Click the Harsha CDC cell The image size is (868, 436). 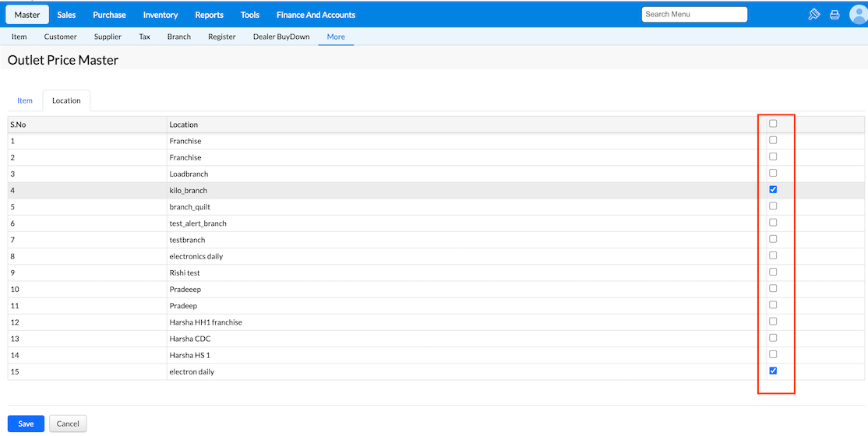(x=466, y=339)
